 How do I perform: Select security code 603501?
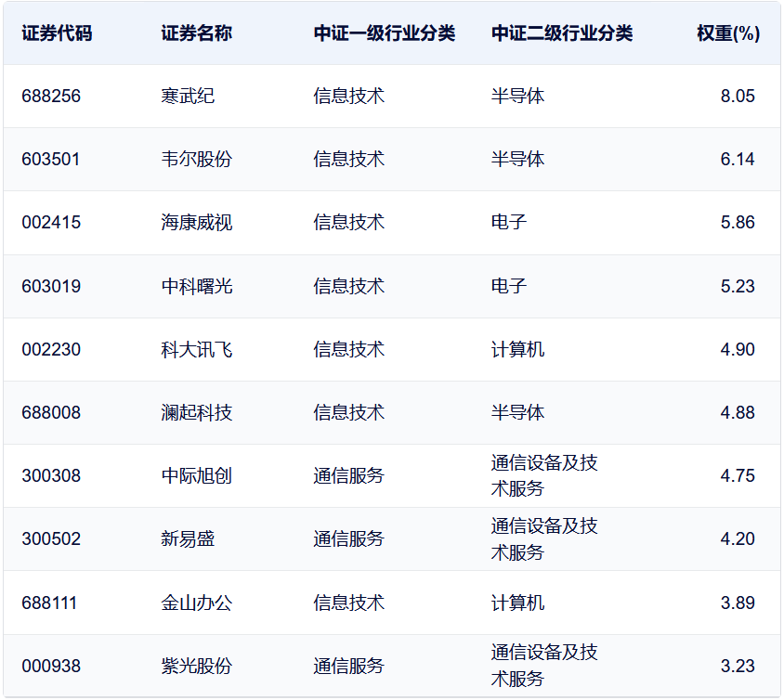tap(51, 160)
